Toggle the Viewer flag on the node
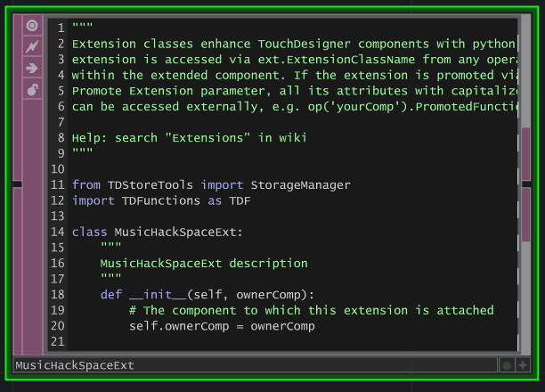This screenshot has width=545, height=392. pyautogui.click(x=33, y=25)
